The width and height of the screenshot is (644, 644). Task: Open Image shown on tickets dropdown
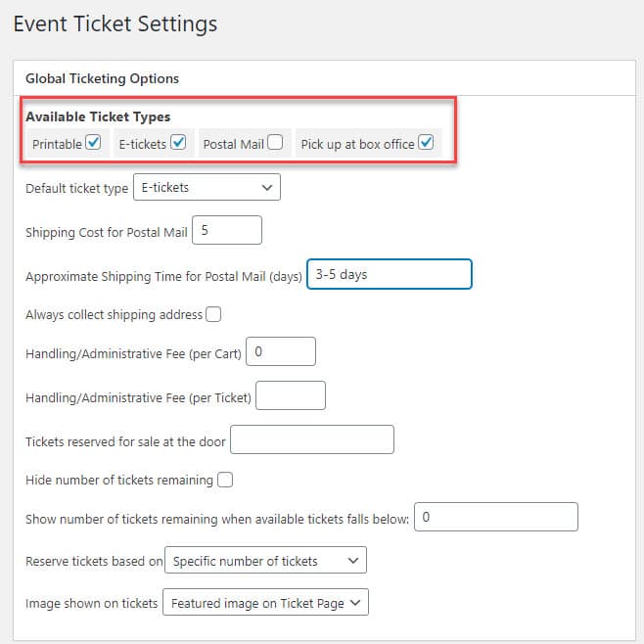[x=265, y=603]
